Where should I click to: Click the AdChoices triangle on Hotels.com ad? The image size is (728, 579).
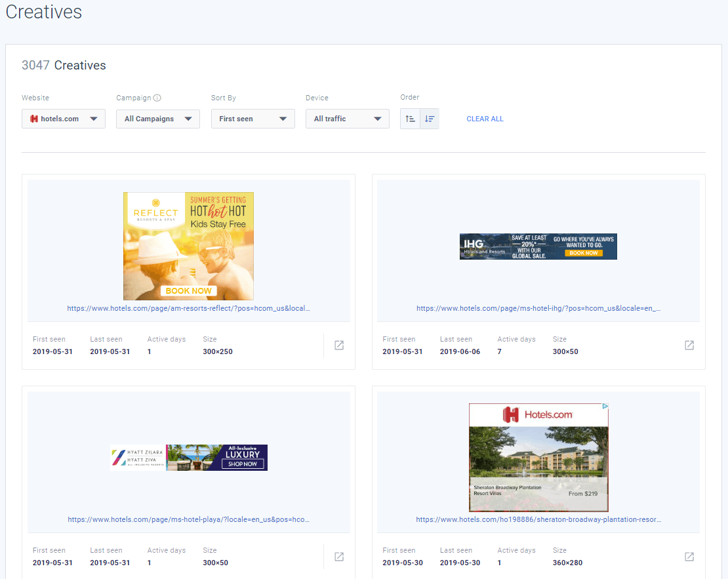coord(605,407)
